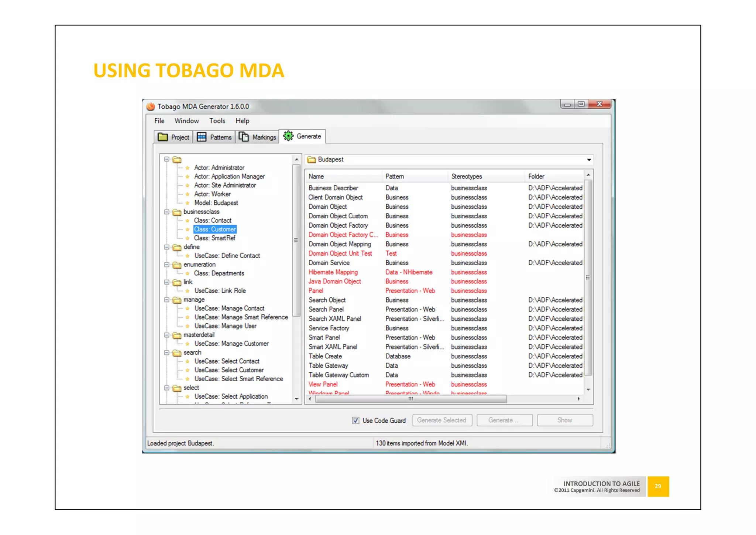Click the Patterns tab grid icon
756x535 pixels.
click(202, 137)
